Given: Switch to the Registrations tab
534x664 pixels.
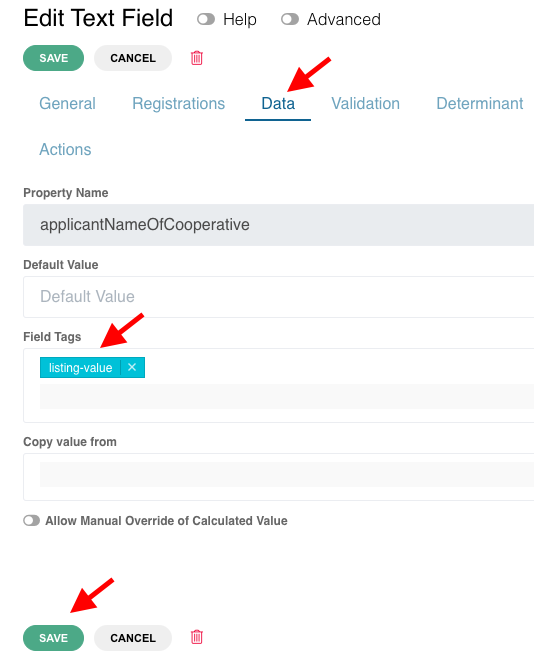Looking at the screenshot, I should [178, 103].
